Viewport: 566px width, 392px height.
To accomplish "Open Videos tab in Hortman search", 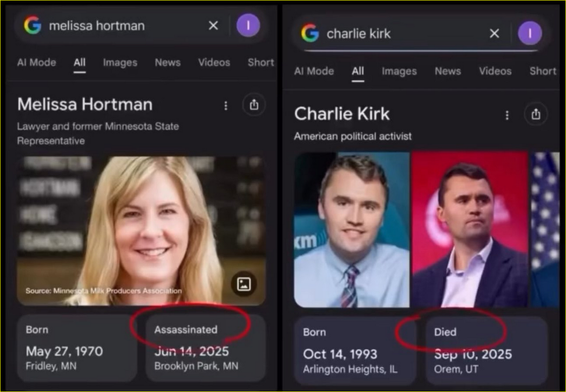I will click(214, 62).
